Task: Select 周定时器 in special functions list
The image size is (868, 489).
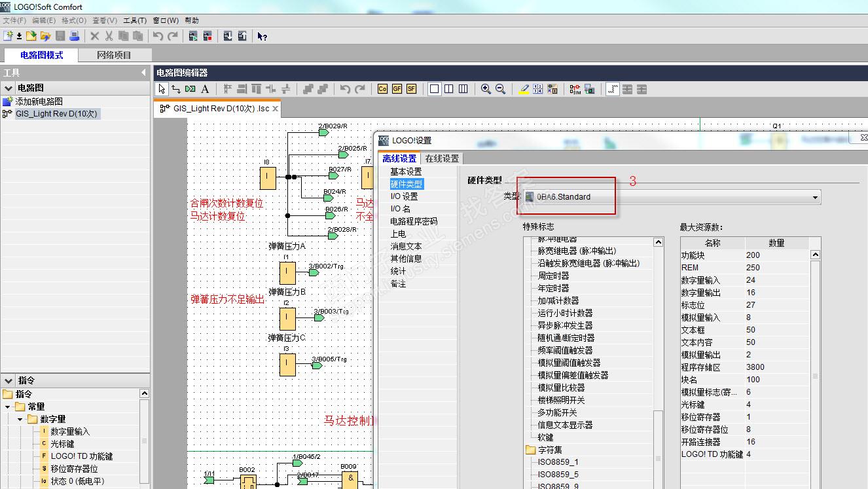Action: click(553, 276)
